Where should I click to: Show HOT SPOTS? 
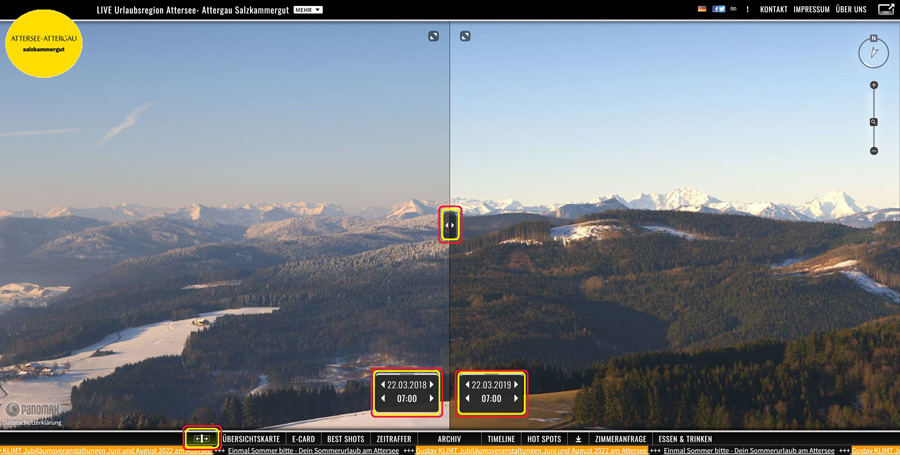click(x=544, y=439)
